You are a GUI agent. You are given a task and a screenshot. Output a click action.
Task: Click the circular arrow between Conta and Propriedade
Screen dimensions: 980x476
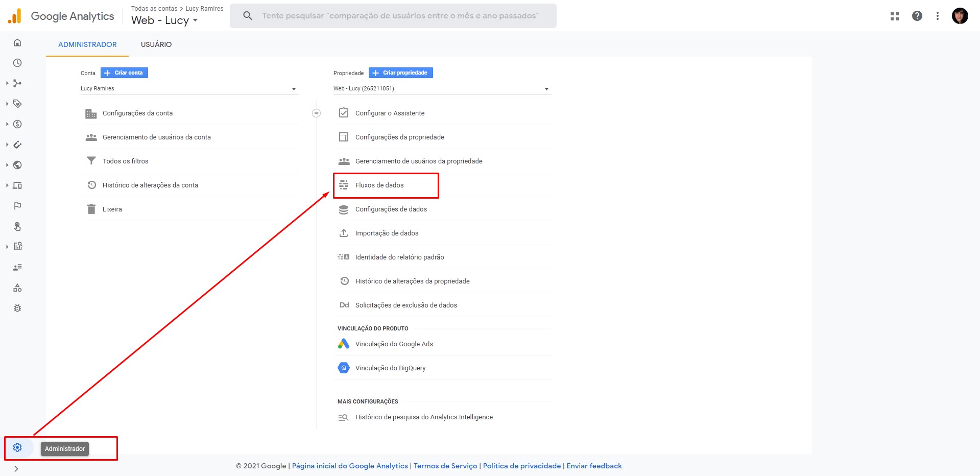(x=317, y=113)
